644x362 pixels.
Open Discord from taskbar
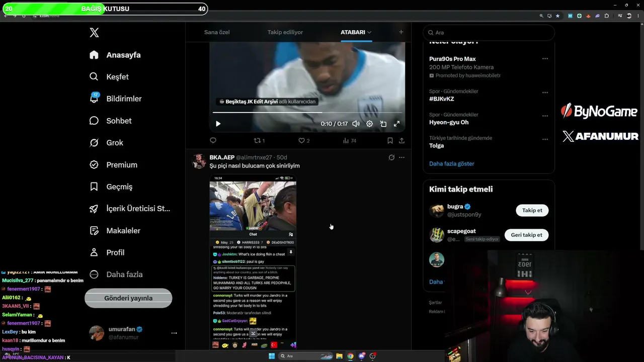(361, 356)
